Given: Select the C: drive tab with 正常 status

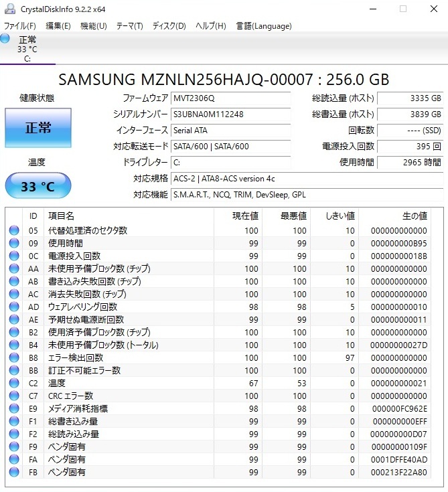Looking at the screenshot, I should coord(27,49).
